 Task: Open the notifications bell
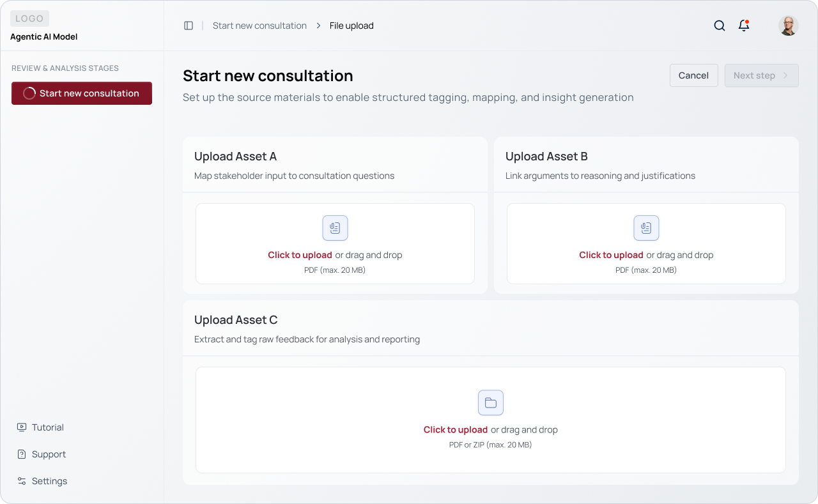click(x=743, y=26)
